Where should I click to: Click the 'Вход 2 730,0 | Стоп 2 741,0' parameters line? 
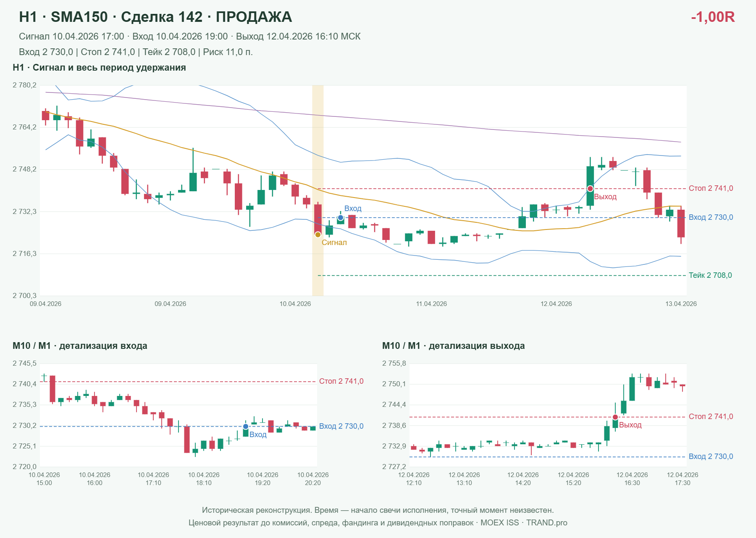[136, 52]
